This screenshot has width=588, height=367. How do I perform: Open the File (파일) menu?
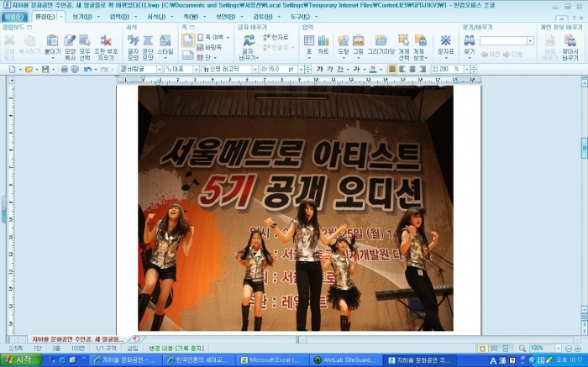tap(14, 17)
